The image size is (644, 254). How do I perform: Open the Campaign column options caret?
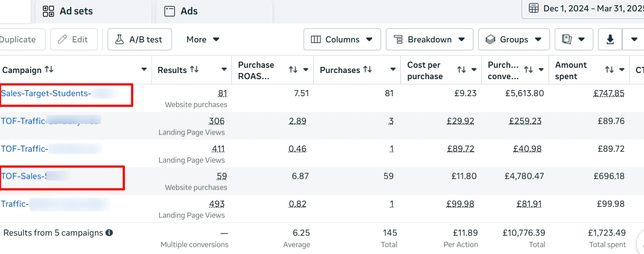(x=144, y=70)
